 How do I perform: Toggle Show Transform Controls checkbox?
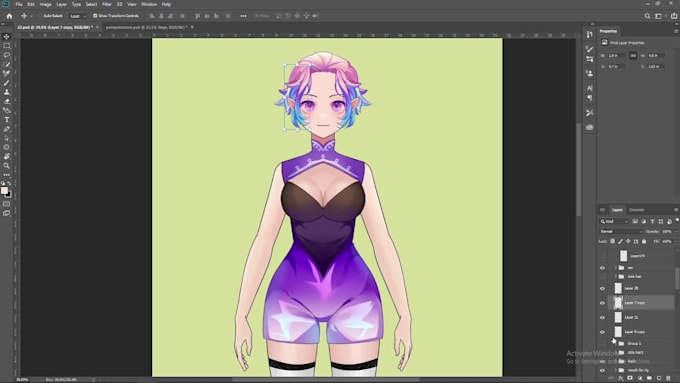coord(95,16)
